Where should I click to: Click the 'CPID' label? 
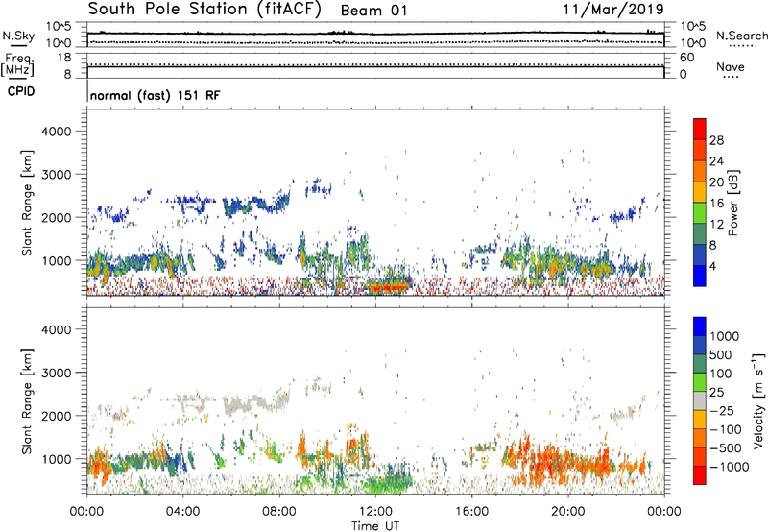21,91
